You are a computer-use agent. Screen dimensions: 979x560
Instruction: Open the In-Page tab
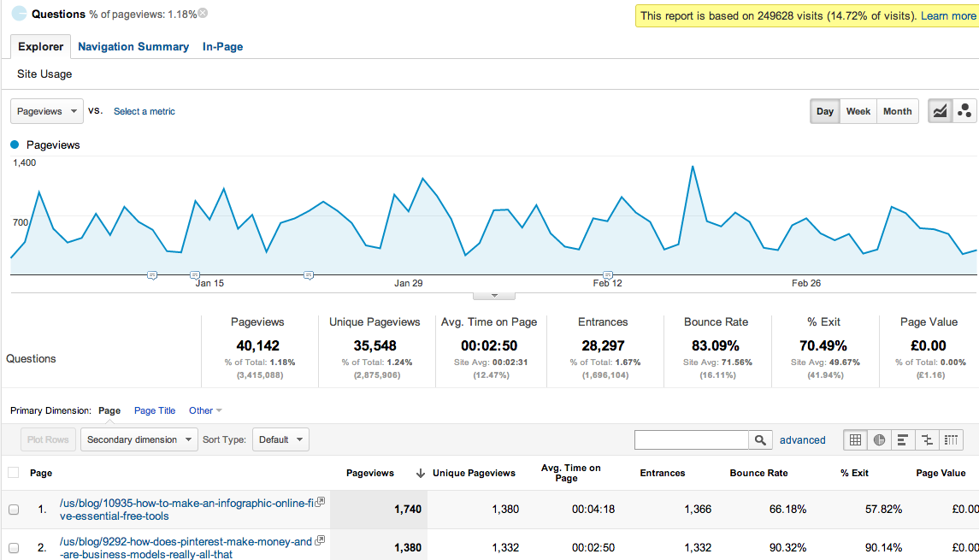(x=222, y=47)
